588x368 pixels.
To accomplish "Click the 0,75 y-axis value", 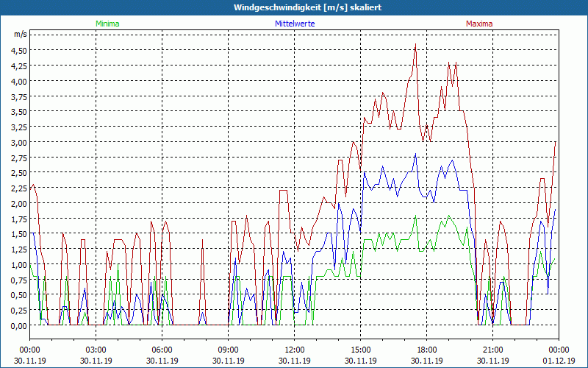I will coord(21,280).
